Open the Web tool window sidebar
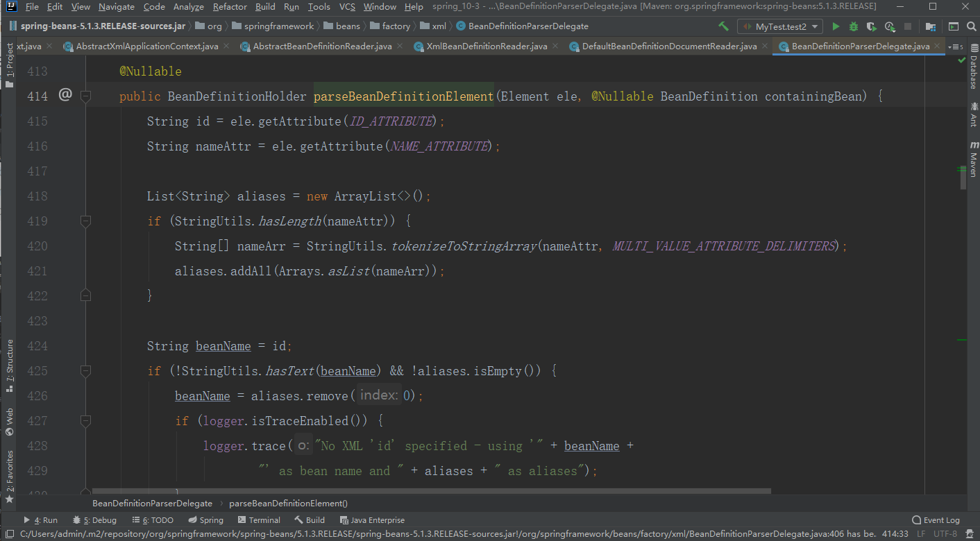The image size is (980, 541). (x=9, y=422)
